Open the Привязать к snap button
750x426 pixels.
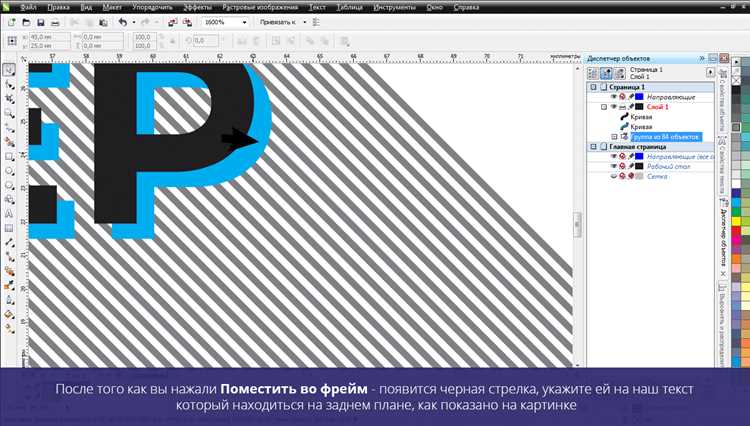[283, 22]
